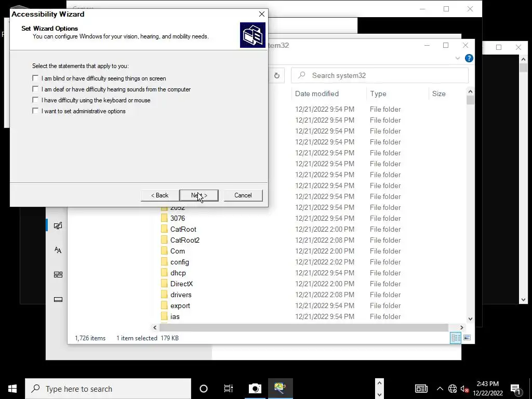Click the Search system32 field

(380, 75)
